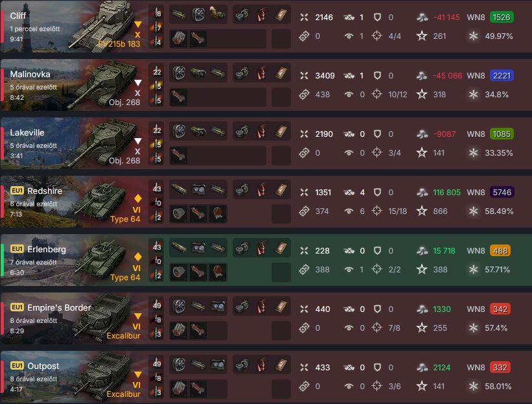Click the win-rate asterisk icon beside 58.01%

click(473, 386)
